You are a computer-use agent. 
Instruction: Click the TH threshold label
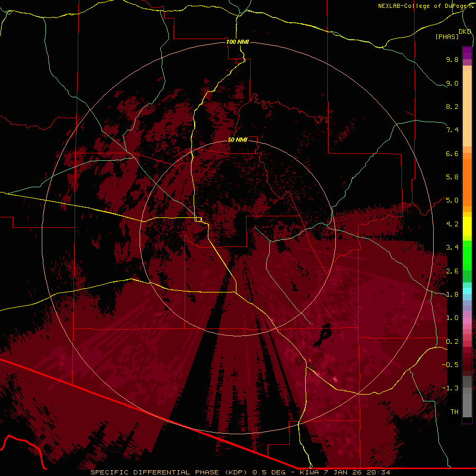point(454,412)
